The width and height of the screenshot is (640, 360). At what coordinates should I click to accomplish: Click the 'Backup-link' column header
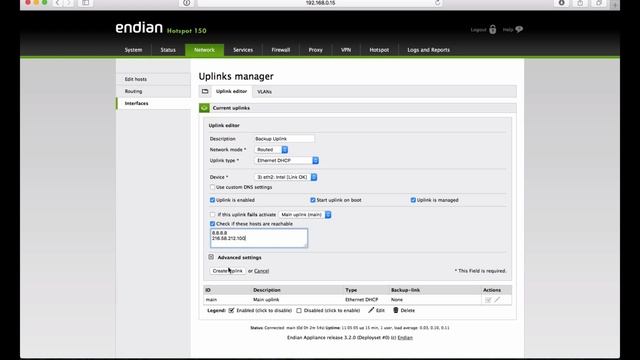tap(405, 290)
